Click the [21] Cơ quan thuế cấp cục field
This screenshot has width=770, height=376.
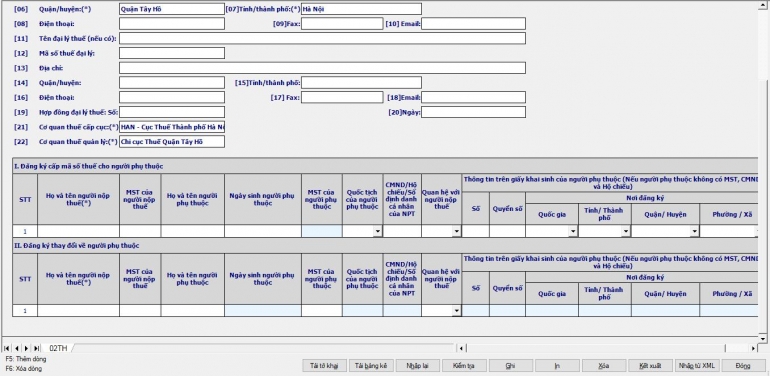coord(172,127)
